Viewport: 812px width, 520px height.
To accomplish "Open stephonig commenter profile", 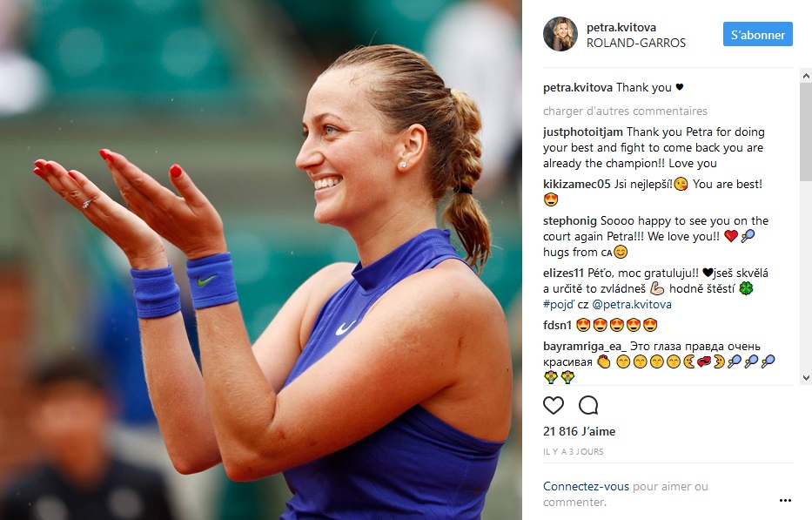I will coord(570,221).
